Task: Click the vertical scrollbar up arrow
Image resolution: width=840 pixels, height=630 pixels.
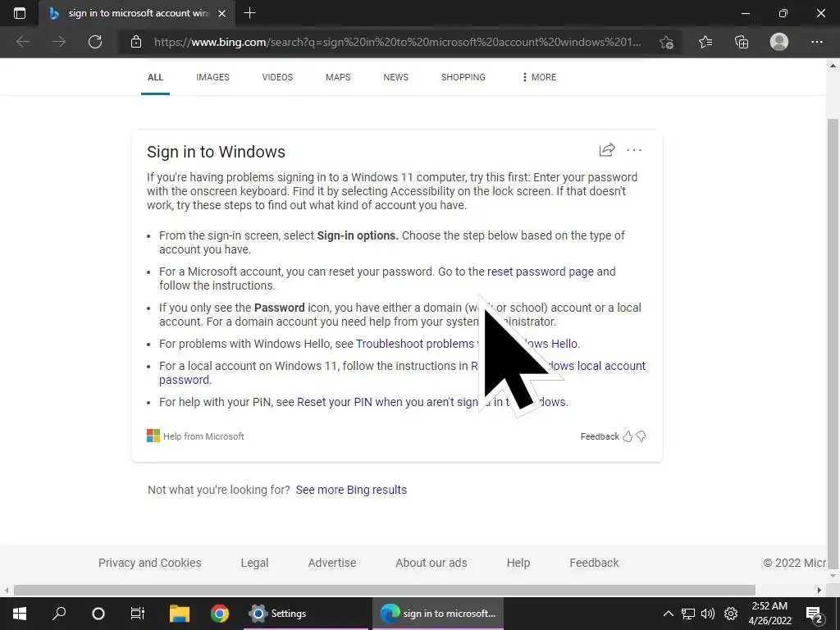Action: 833,66
